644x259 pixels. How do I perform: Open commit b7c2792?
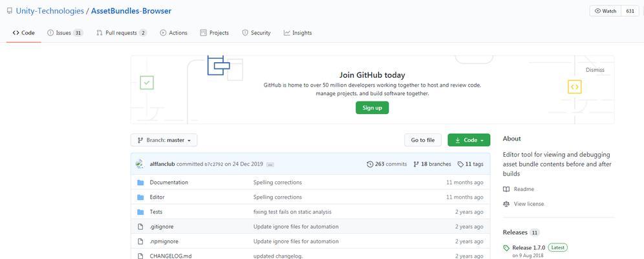click(x=214, y=164)
